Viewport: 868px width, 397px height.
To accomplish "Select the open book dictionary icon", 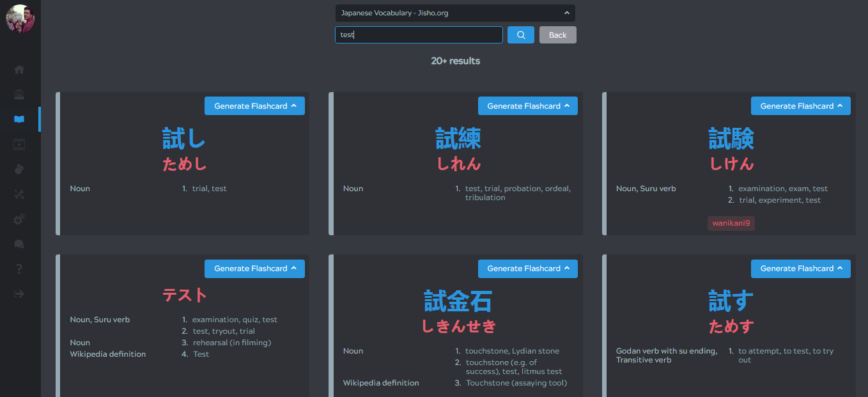I will pos(19,119).
